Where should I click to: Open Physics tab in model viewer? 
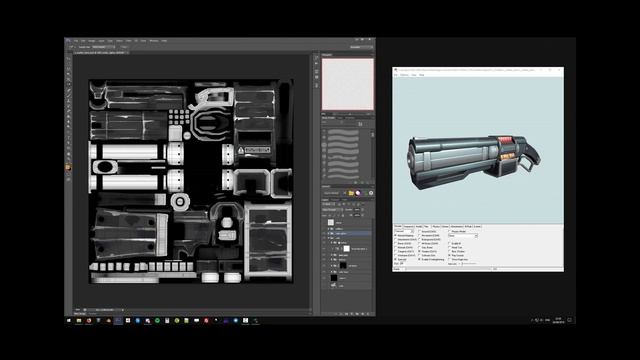point(436,227)
